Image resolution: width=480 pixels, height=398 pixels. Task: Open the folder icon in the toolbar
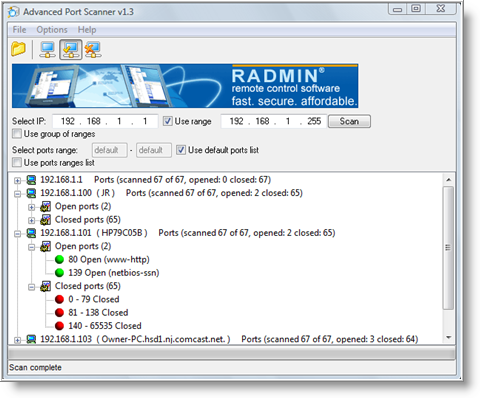(x=18, y=49)
